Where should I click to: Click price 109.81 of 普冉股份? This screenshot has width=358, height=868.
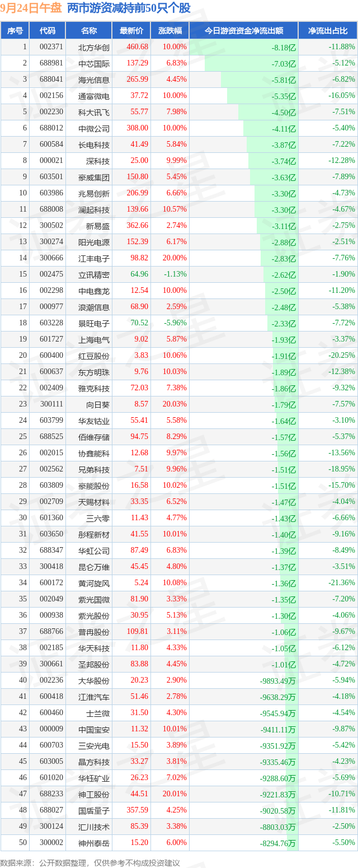[138, 632]
